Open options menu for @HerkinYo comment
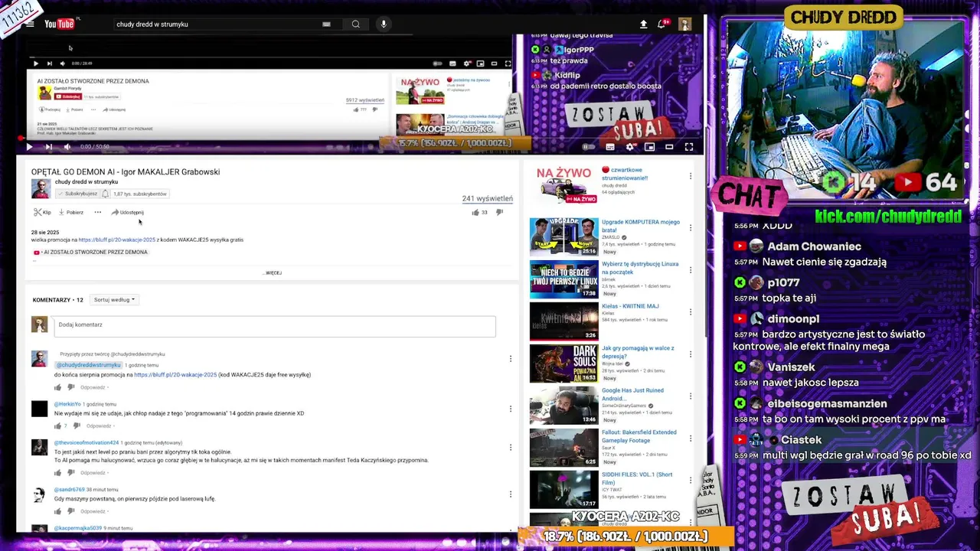This screenshot has width=980, height=551. [x=511, y=407]
